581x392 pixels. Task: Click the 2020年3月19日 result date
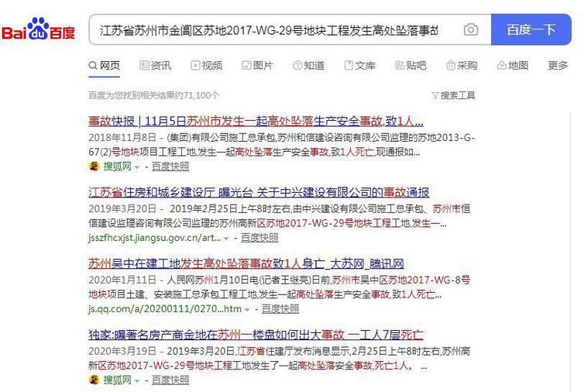point(122,351)
